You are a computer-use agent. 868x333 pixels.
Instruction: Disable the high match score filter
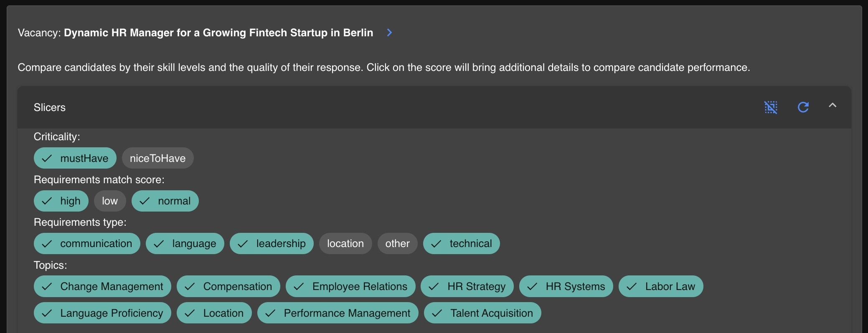click(61, 201)
